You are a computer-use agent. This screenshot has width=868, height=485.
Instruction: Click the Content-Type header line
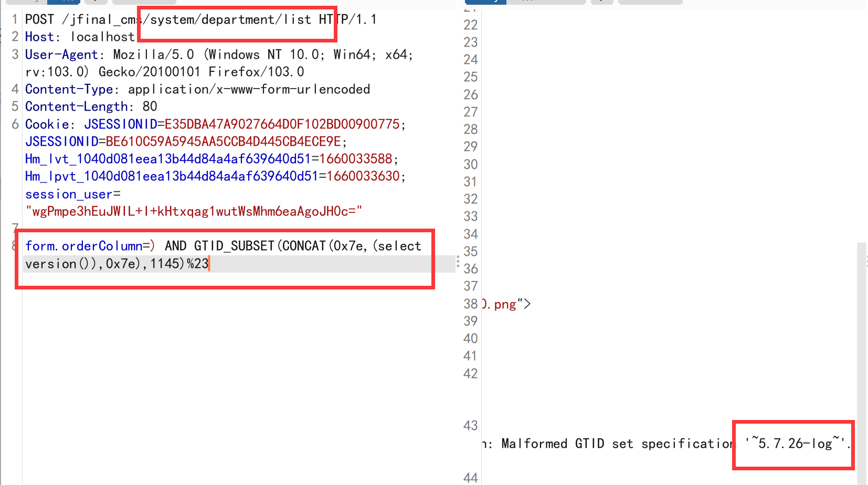tap(197, 90)
